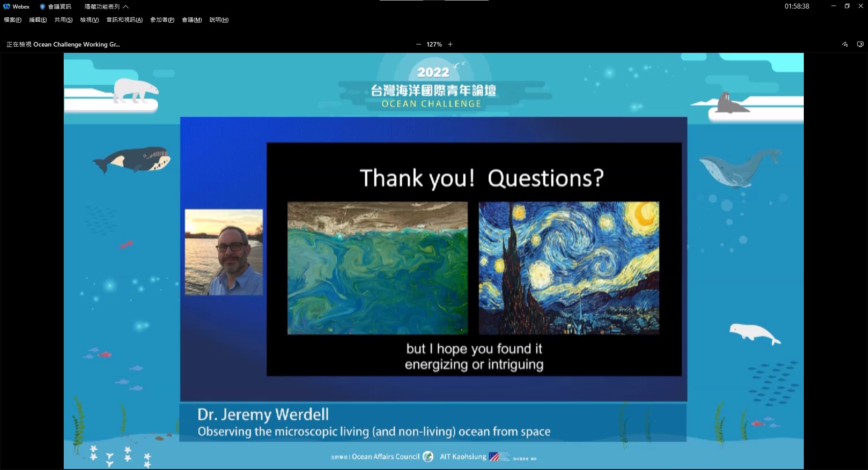The image size is (868, 470).
Task: Click the shared screen view options icon
Action: pyautogui.click(x=860, y=44)
